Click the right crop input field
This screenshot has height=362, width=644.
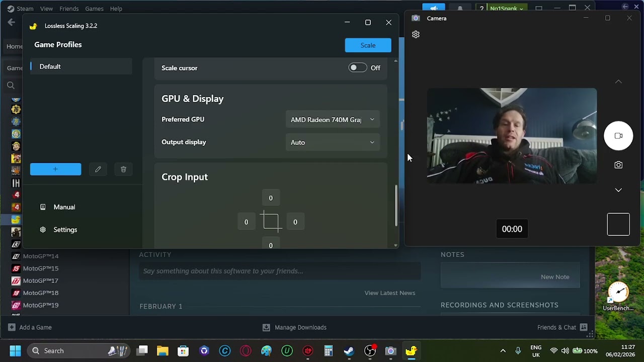click(295, 222)
